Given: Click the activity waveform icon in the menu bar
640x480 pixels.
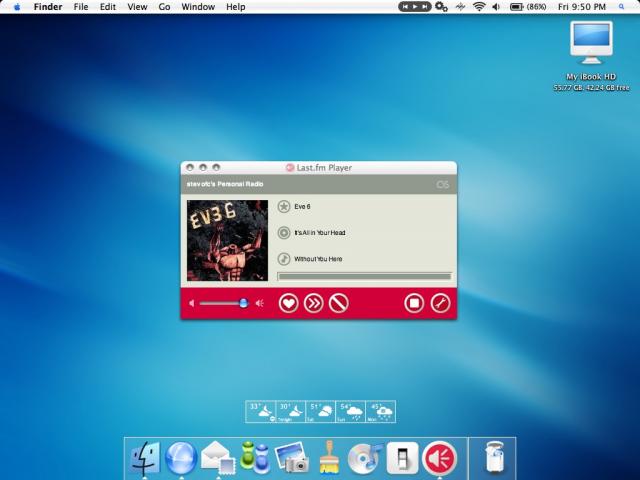Looking at the screenshot, I should pos(461,7).
